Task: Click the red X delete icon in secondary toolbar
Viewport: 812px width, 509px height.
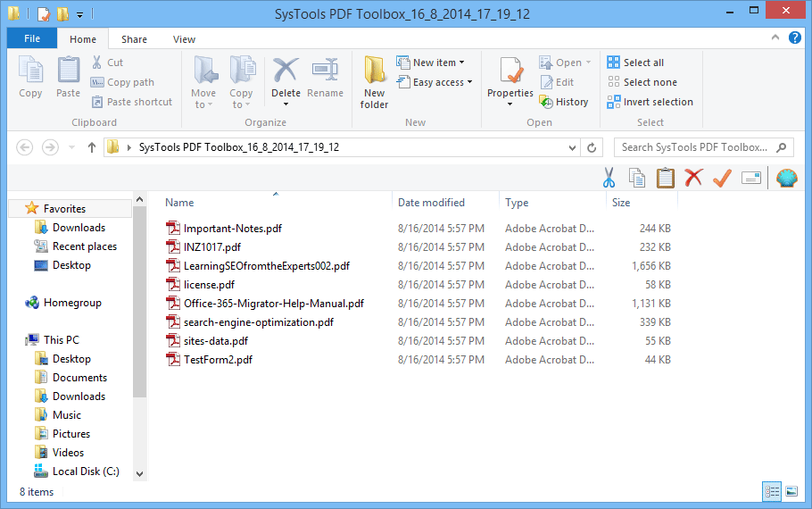Action: [693, 178]
